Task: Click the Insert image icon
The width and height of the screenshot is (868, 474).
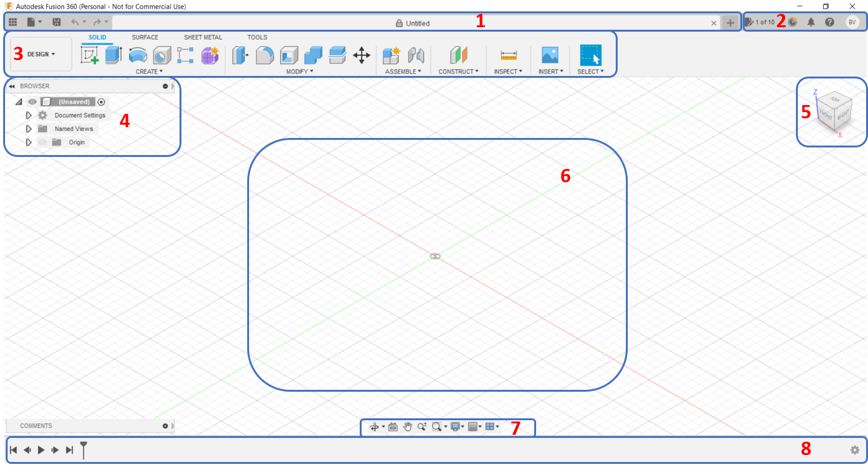Action: [550, 56]
